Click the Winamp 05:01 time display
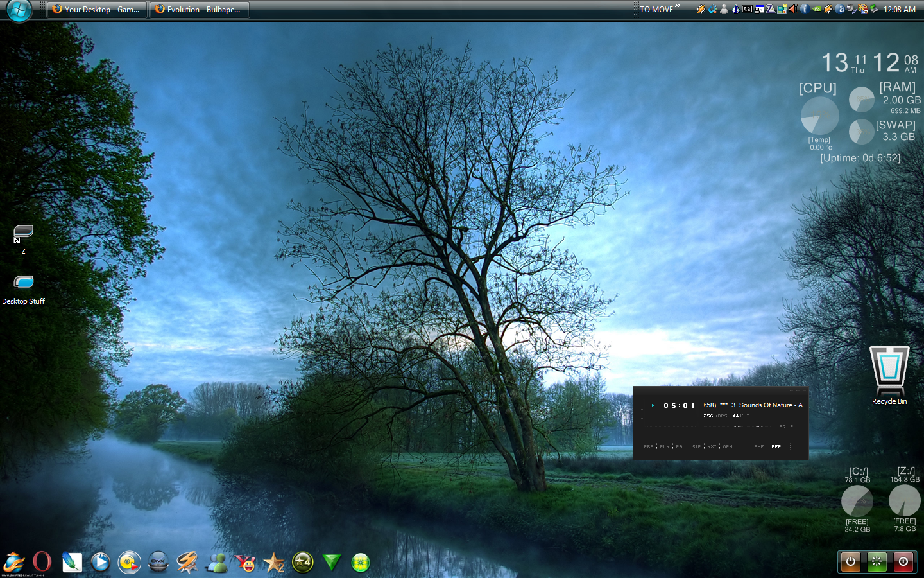The image size is (924, 578). click(679, 405)
